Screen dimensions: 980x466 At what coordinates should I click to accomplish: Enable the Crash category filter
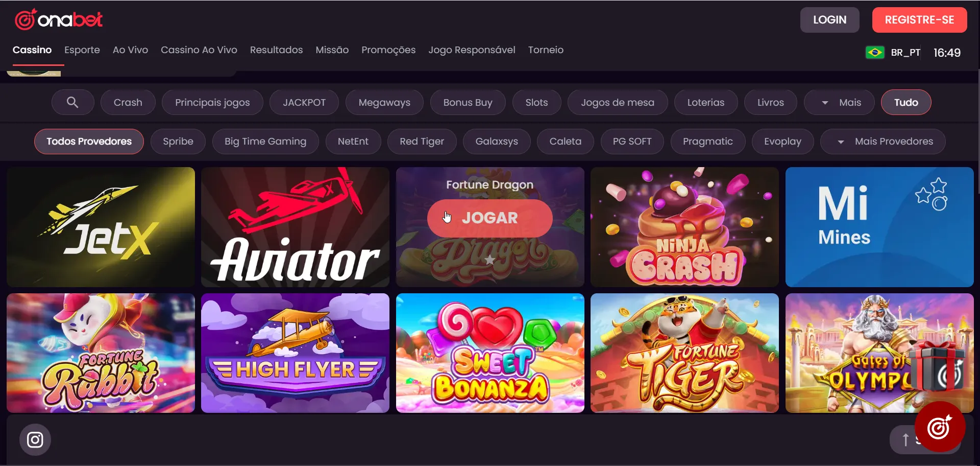pyautogui.click(x=128, y=102)
